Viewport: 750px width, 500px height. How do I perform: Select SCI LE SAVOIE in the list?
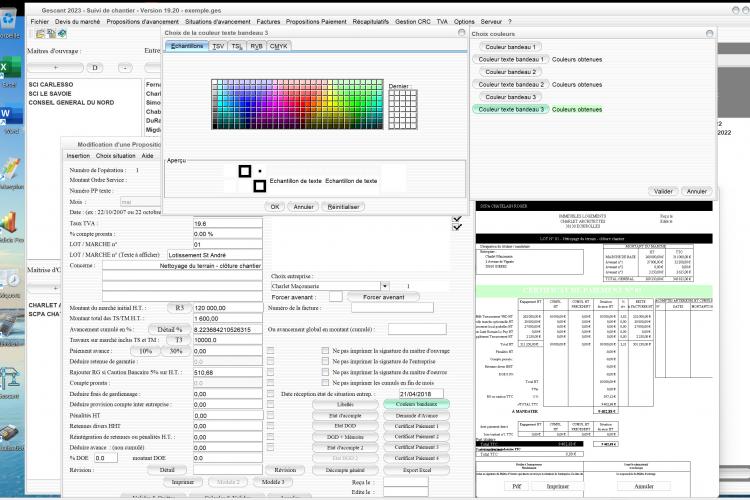tap(50, 93)
